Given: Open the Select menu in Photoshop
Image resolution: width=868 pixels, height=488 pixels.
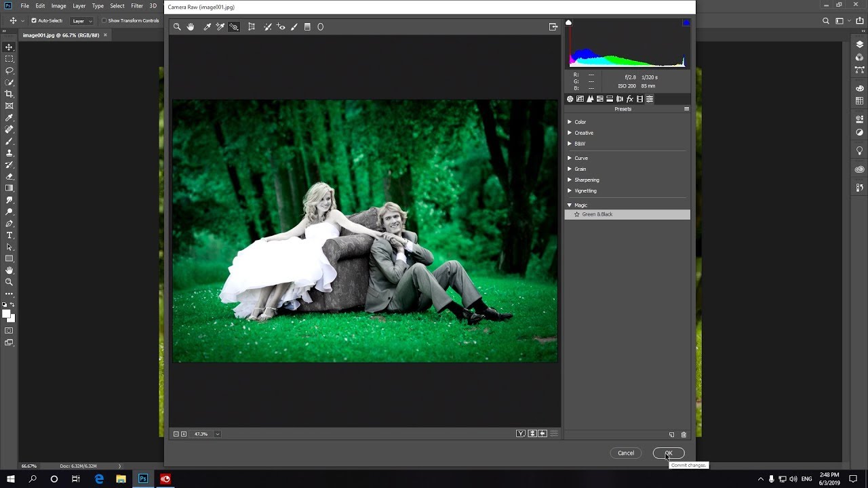Looking at the screenshot, I should tap(117, 6).
